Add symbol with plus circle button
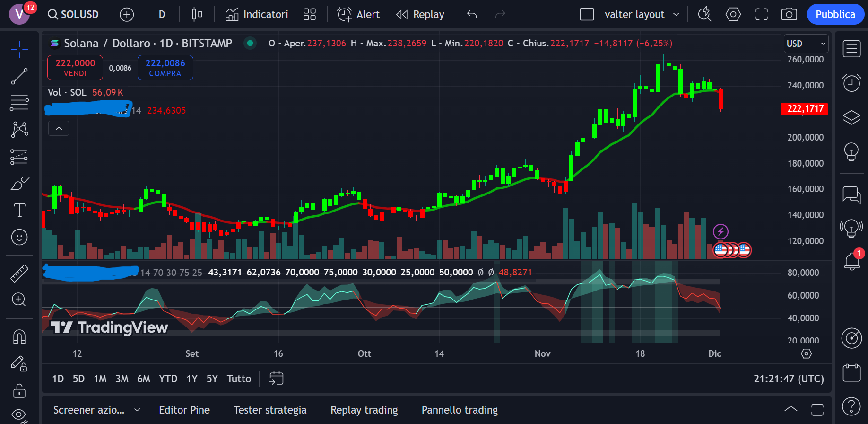Screen dimensions: 868x424 click(127, 15)
